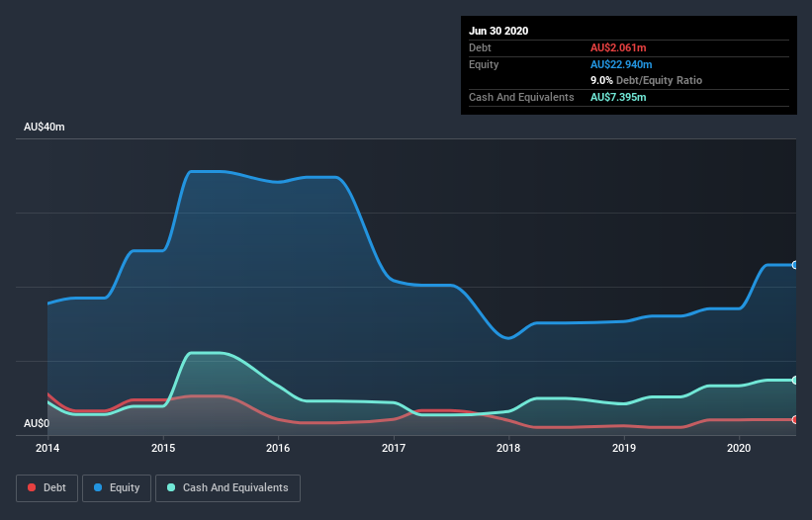
Task: Click the AU$2.061m debt value
Action: point(618,47)
